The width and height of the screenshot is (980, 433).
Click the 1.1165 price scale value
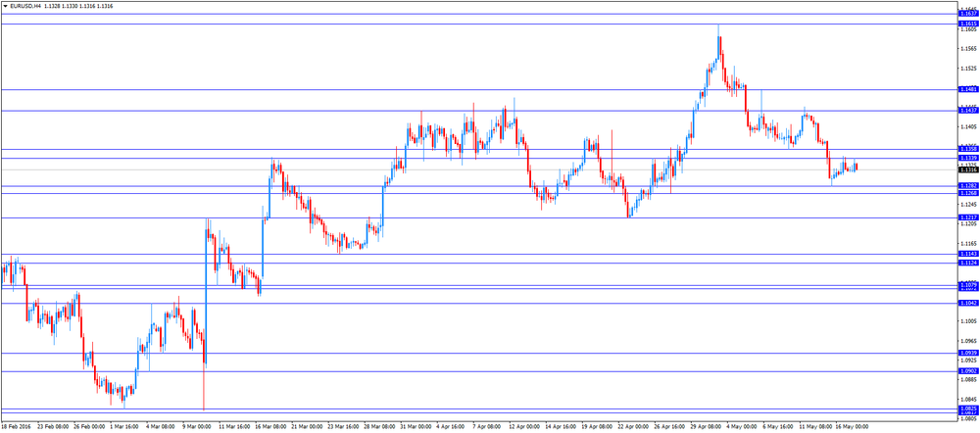967,243
